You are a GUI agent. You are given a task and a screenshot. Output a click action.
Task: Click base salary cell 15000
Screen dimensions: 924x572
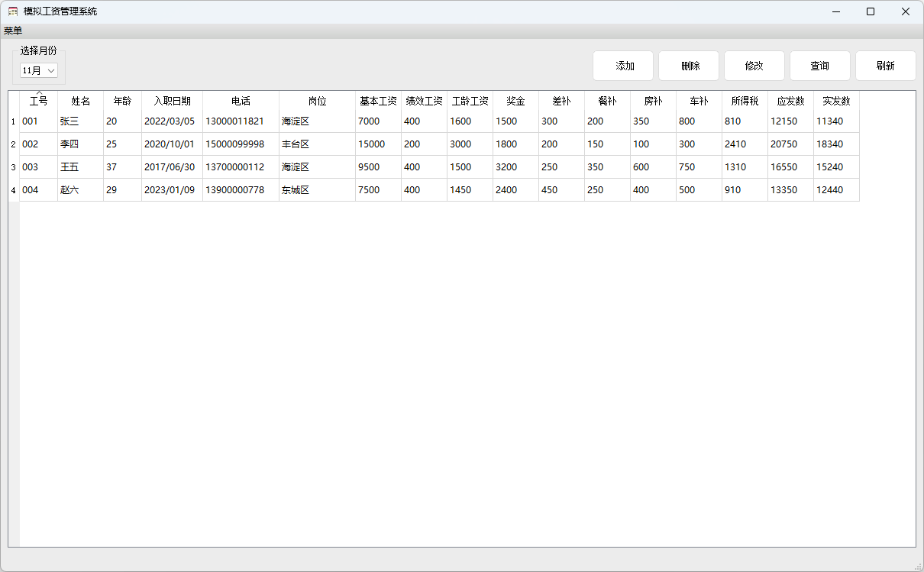[379, 144]
